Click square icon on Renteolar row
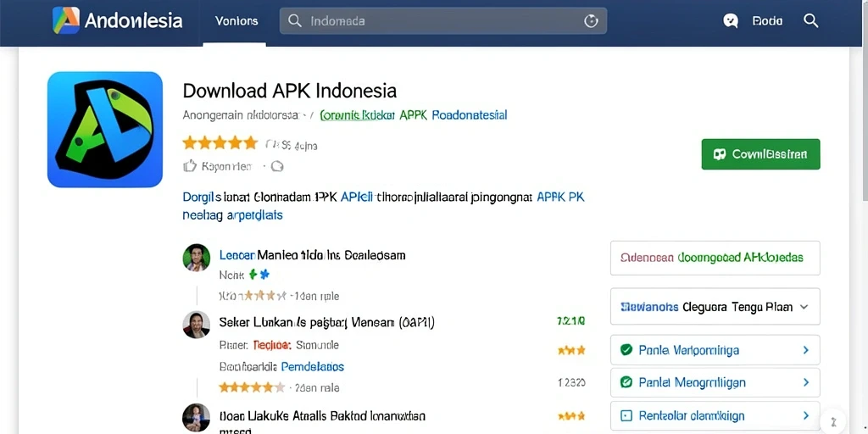868x434 pixels. (626, 415)
